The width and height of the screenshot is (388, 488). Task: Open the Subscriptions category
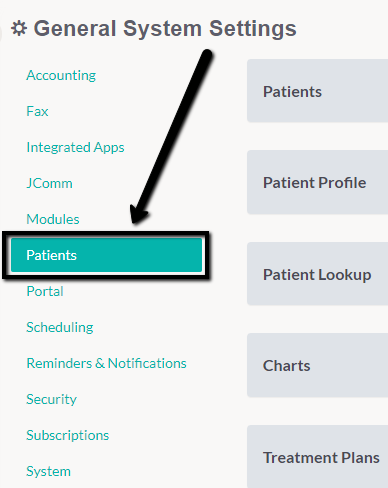68,435
